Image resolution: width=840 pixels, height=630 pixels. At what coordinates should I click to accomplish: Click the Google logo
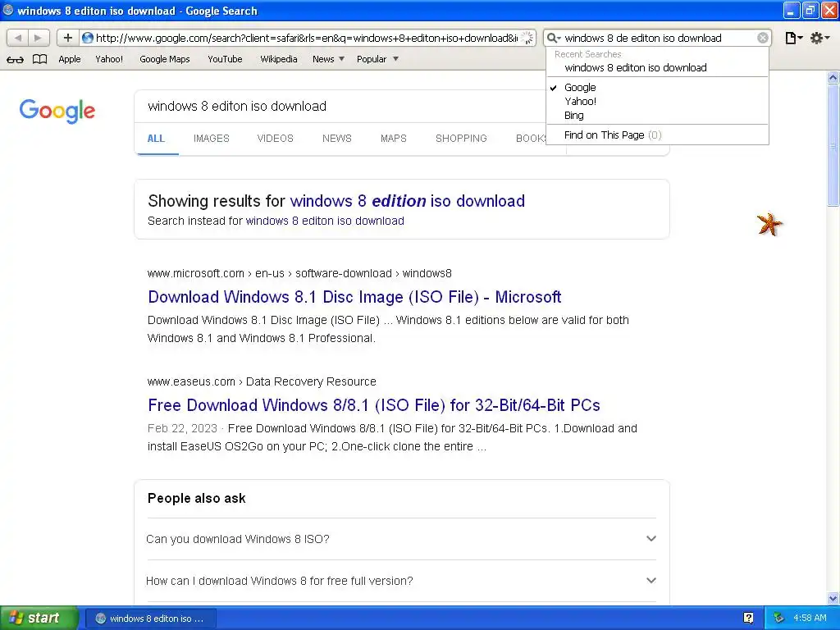57,111
